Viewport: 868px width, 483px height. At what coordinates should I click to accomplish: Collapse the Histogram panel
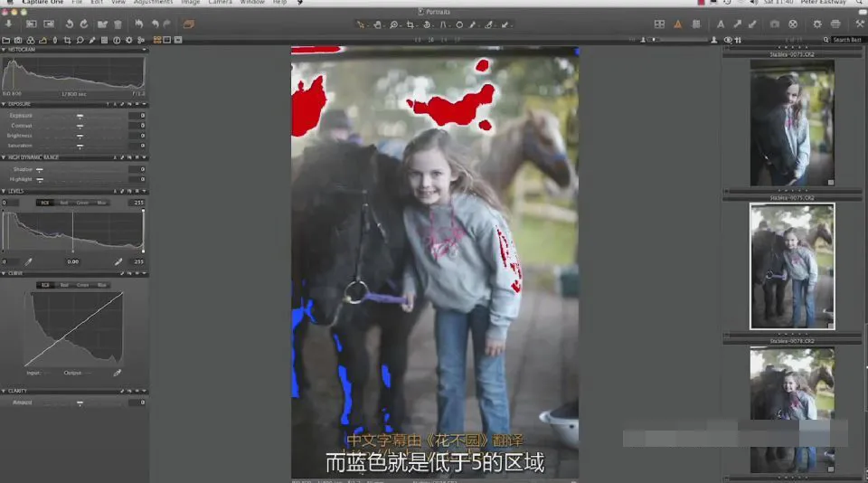click(4, 50)
